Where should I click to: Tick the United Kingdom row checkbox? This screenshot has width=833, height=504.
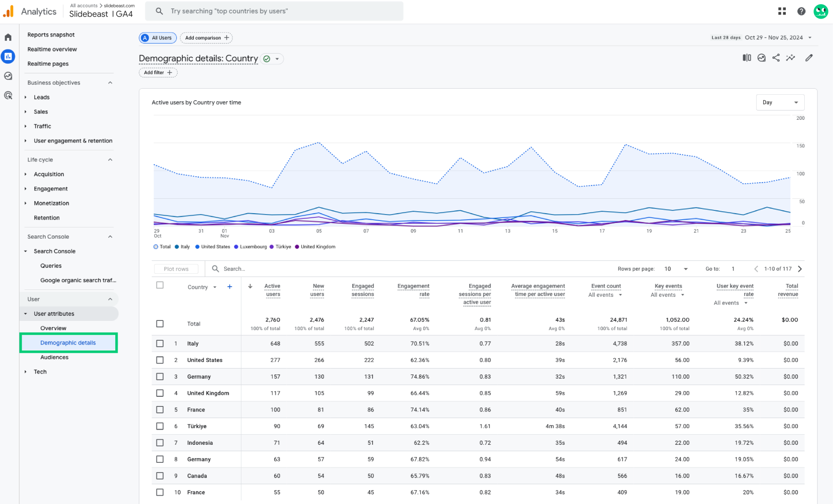(x=160, y=393)
